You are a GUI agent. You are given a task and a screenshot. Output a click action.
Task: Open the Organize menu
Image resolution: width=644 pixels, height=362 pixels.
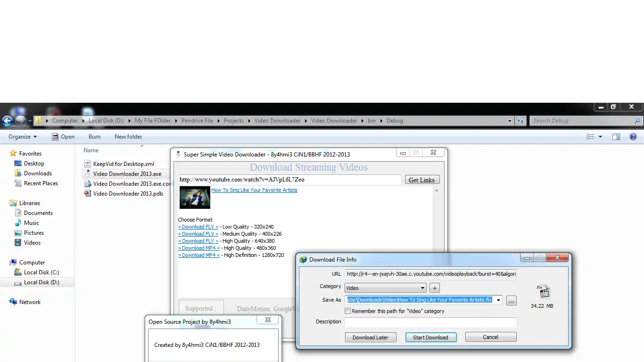coord(23,137)
